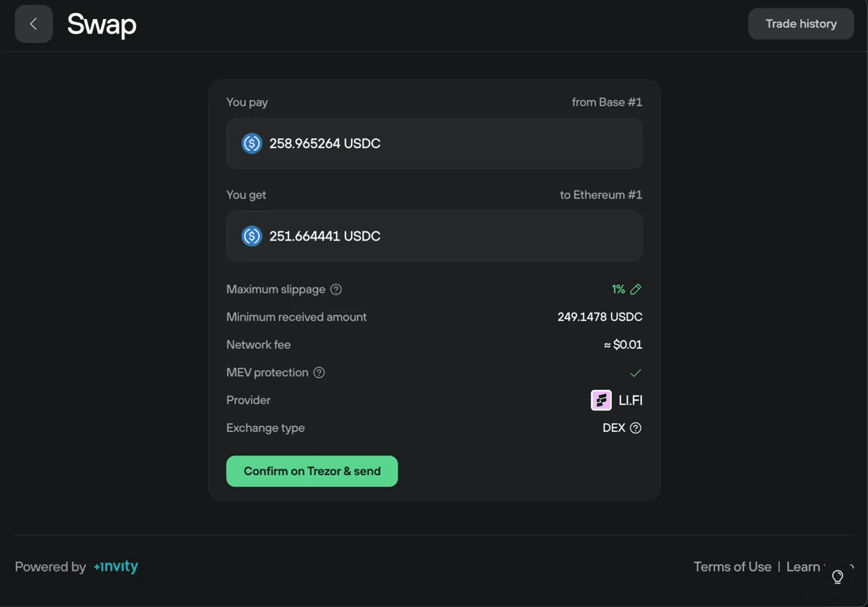Click the LI.FI provider logo

(600, 400)
